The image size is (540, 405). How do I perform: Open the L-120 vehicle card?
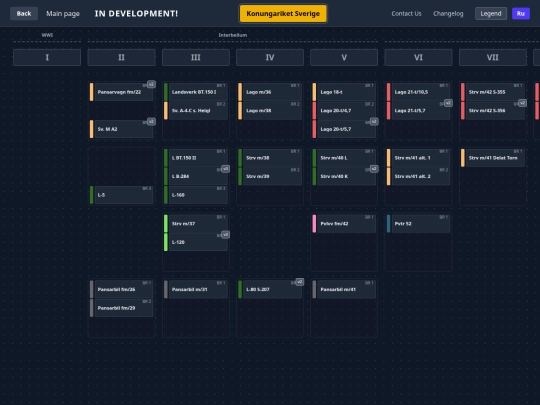[x=196, y=242]
